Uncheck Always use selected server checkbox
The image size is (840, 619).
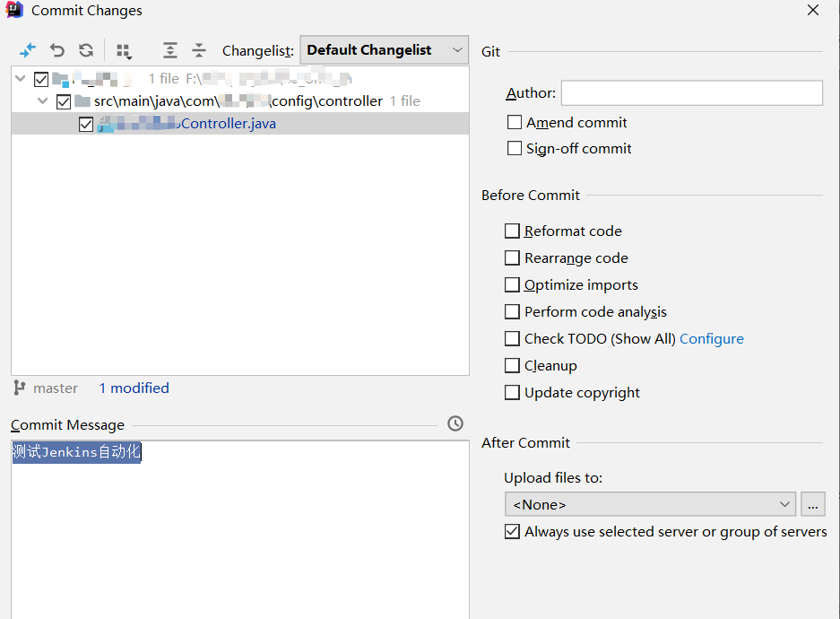(512, 532)
